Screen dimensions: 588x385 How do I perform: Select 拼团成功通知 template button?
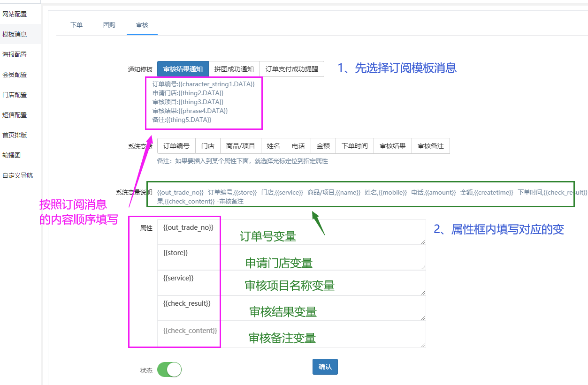[234, 69]
